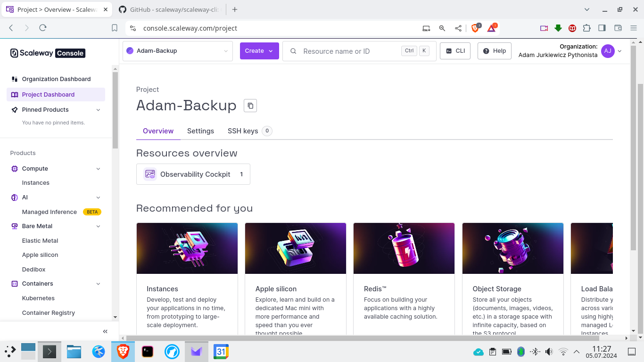Open the Adam-Backup project selector dropdown
The image size is (644, 362).
pyautogui.click(x=178, y=51)
